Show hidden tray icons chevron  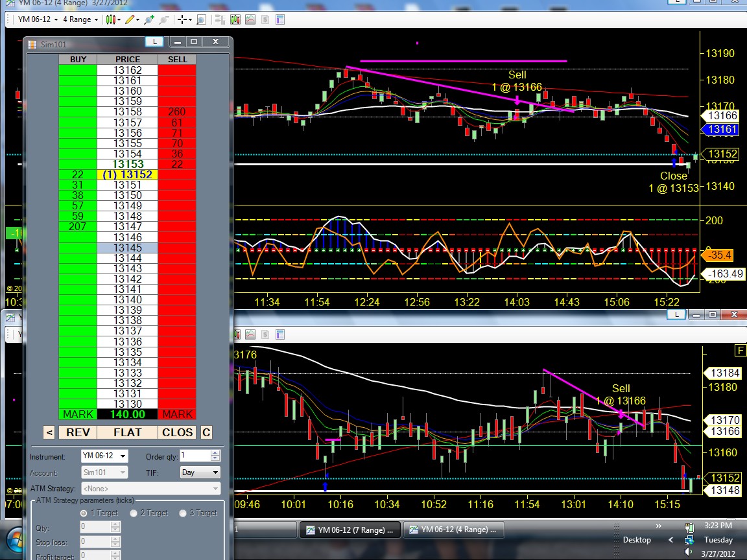(670, 540)
